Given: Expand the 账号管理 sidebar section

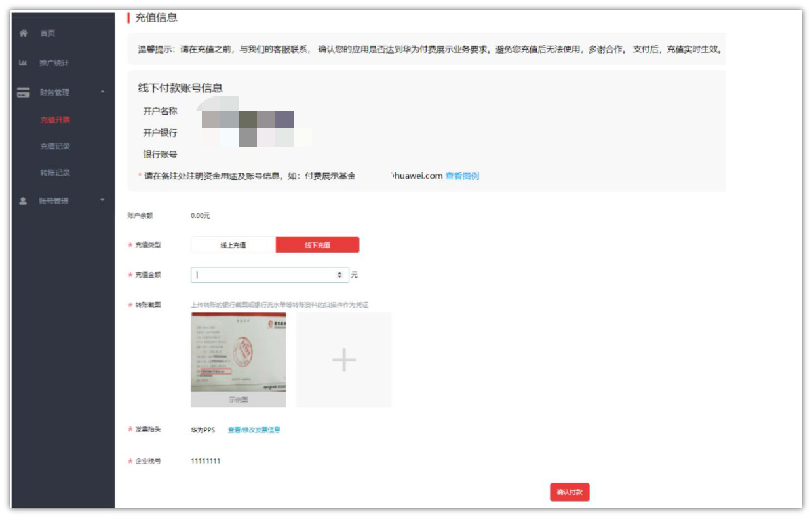Looking at the screenshot, I should pyautogui.click(x=100, y=201).
